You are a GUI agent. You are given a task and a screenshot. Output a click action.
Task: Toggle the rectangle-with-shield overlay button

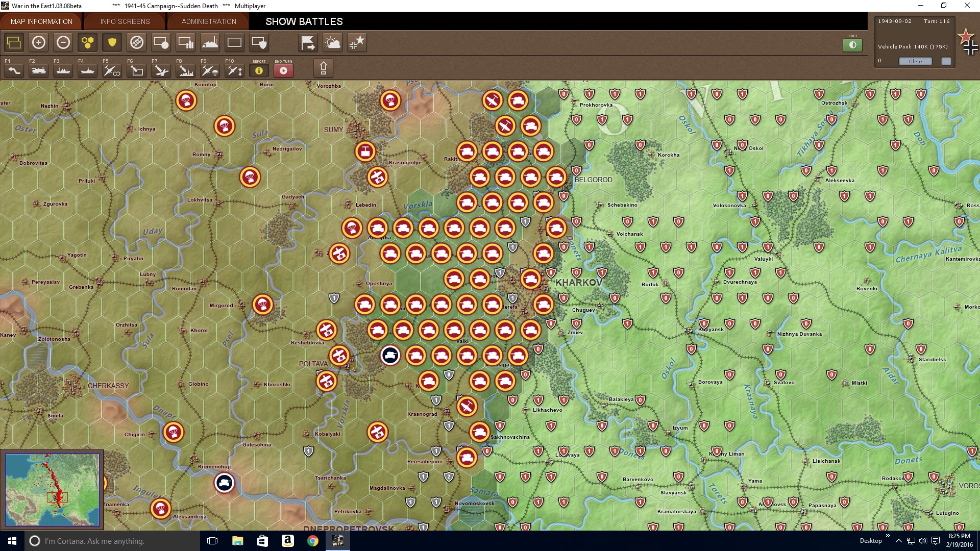259,42
